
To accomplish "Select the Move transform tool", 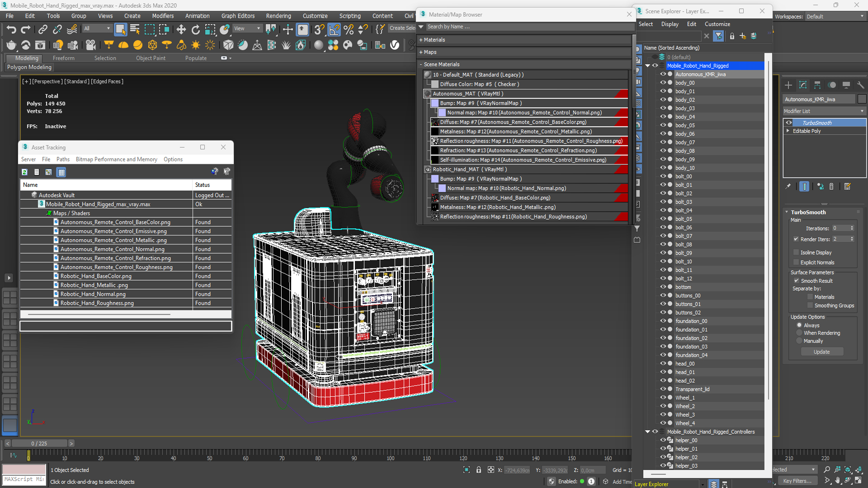I will 181,30.
